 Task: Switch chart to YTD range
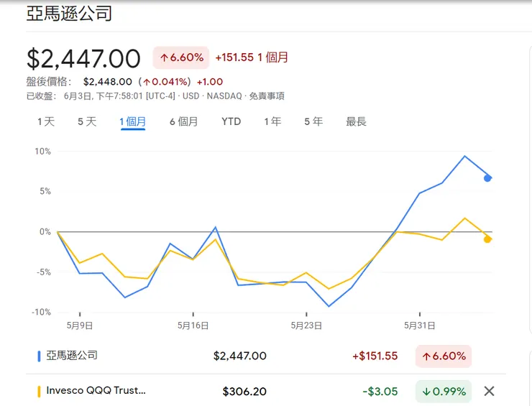[x=231, y=121]
